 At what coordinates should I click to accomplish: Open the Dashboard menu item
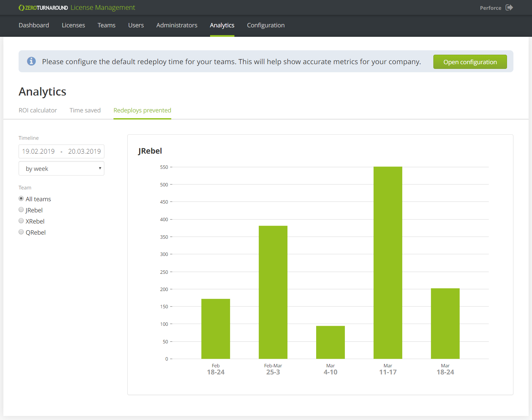click(34, 25)
